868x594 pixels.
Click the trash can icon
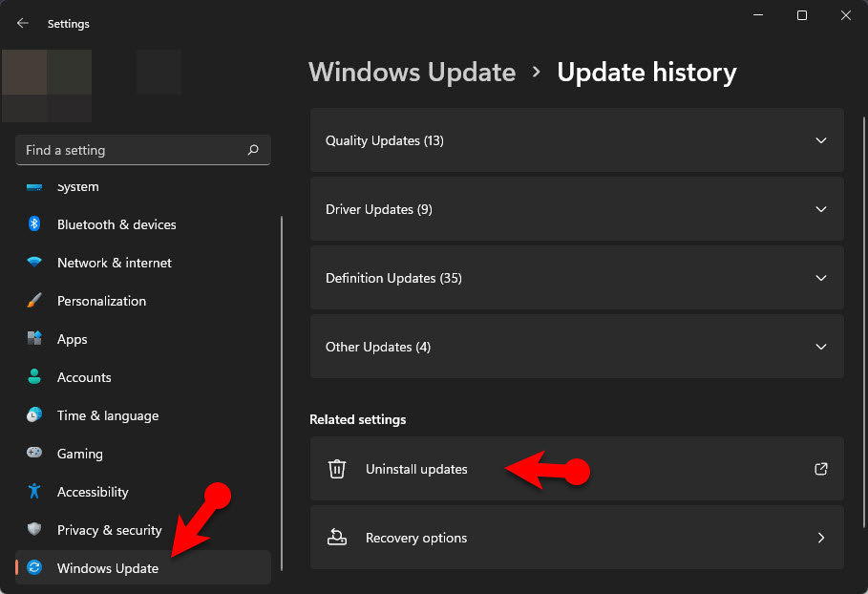coord(337,469)
